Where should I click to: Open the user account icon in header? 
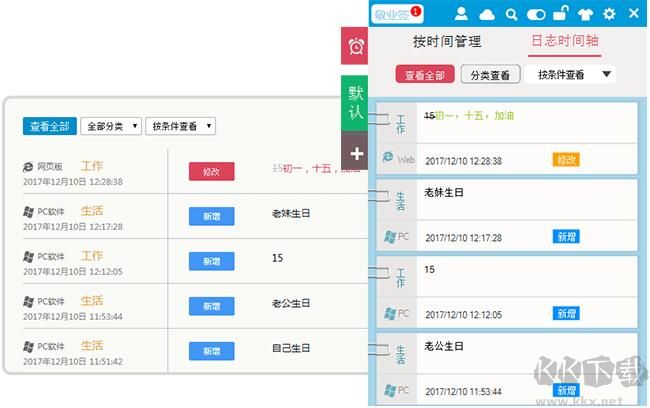pos(461,14)
